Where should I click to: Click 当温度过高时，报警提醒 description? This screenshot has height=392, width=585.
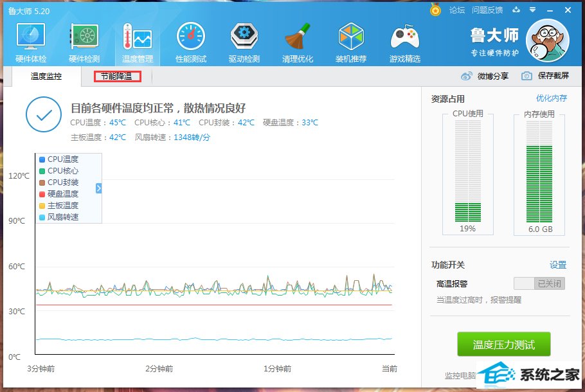coord(479,300)
